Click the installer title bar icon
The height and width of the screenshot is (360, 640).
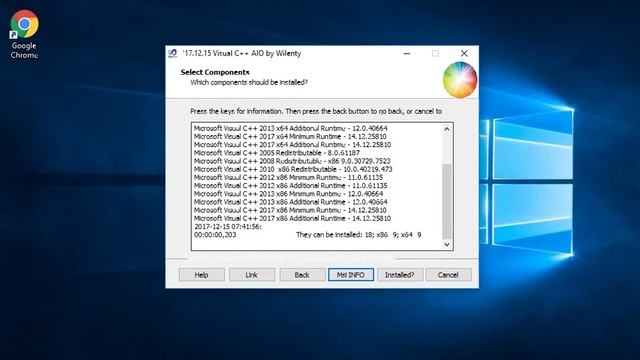(173, 53)
